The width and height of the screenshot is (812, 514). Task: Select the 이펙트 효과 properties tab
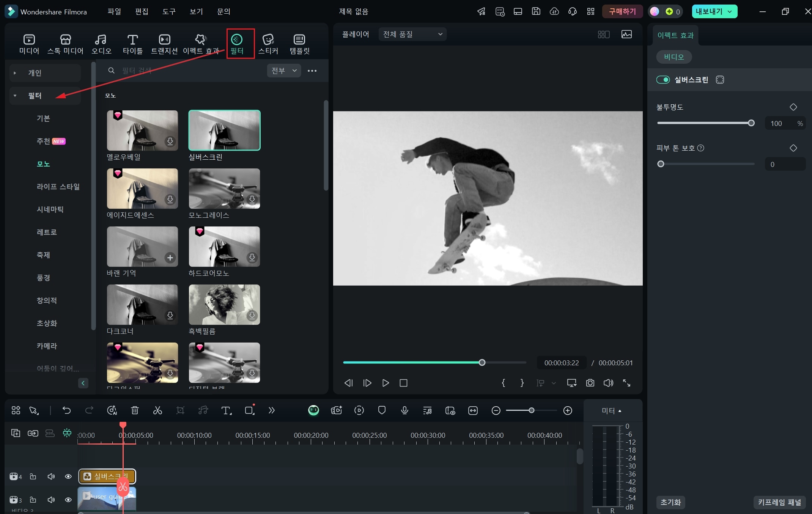pyautogui.click(x=675, y=35)
